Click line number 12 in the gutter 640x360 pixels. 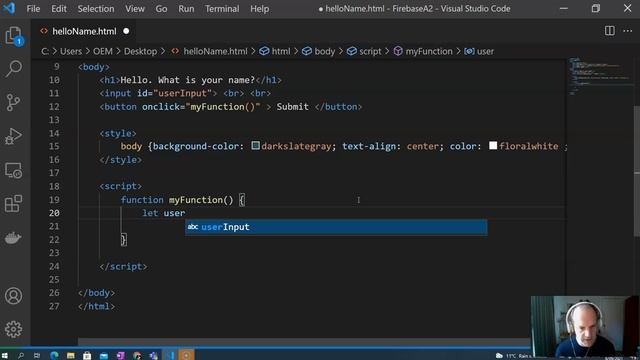tap(54, 107)
